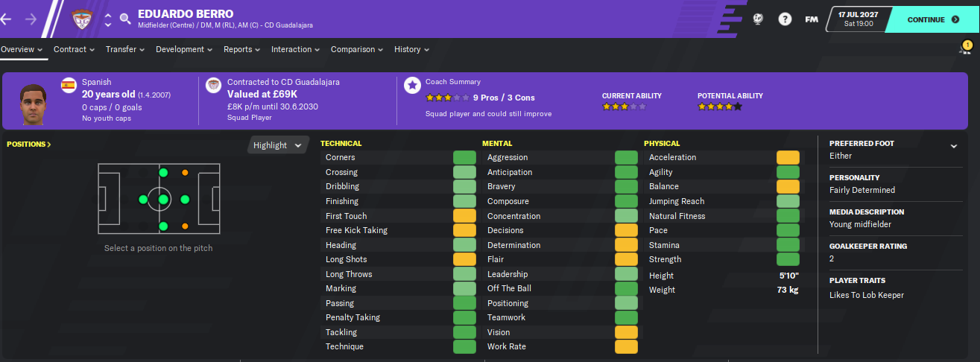The width and height of the screenshot is (980, 362).
Task: Click the FM menu icon
Action: (812, 19)
